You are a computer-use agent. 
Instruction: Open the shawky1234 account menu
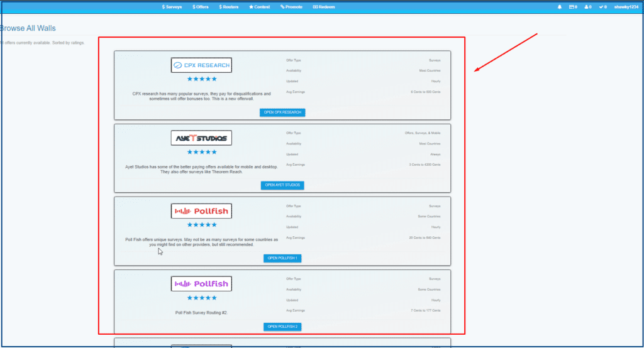coord(626,7)
